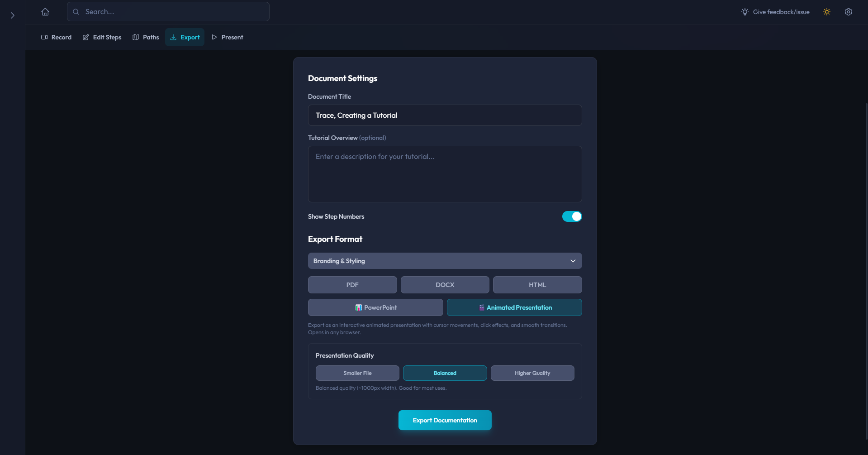Click the Tutorial Overview text area
Screen dimensions: 868x455
pos(445,174)
